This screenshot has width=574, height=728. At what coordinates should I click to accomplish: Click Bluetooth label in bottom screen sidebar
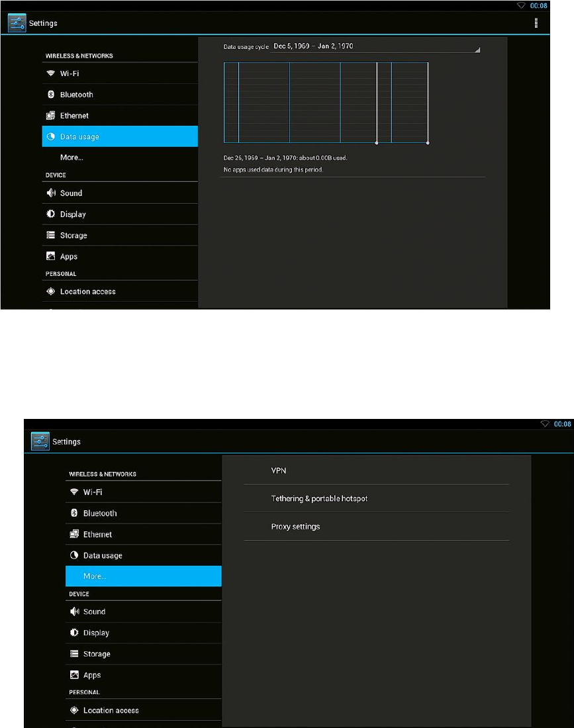tap(100, 513)
